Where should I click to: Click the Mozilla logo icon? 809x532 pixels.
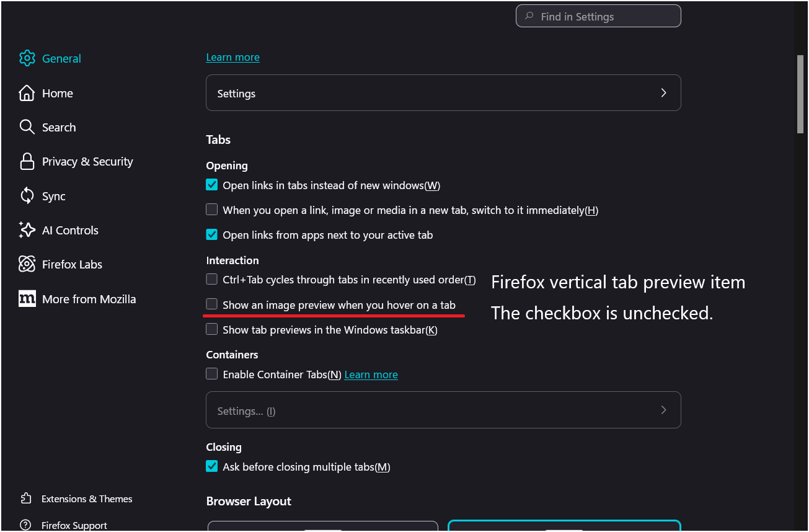[x=27, y=299]
